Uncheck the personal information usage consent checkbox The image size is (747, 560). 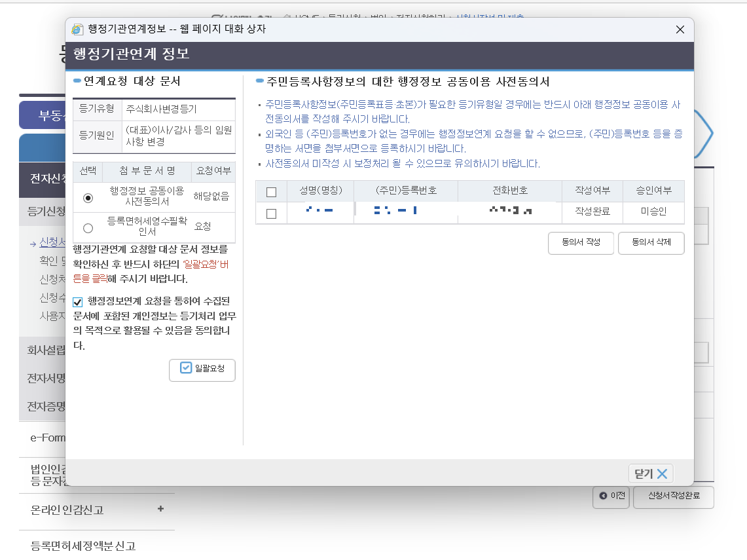click(77, 303)
